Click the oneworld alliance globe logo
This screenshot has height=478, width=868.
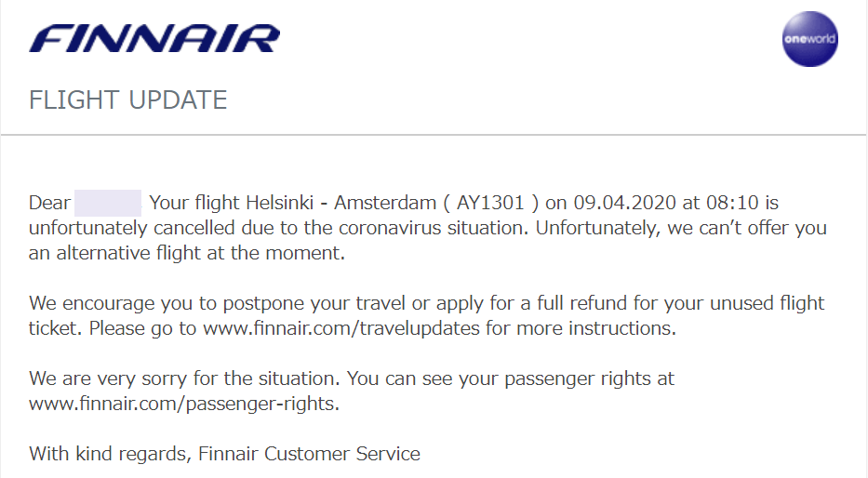tap(809, 39)
